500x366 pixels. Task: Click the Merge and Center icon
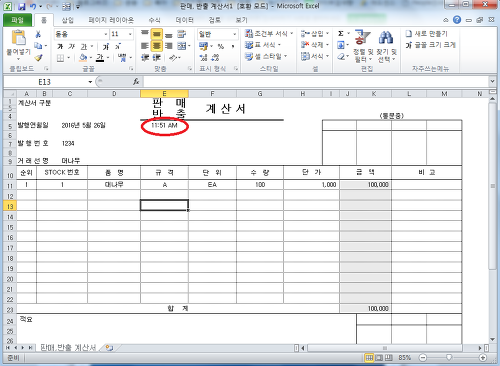tap(182, 46)
